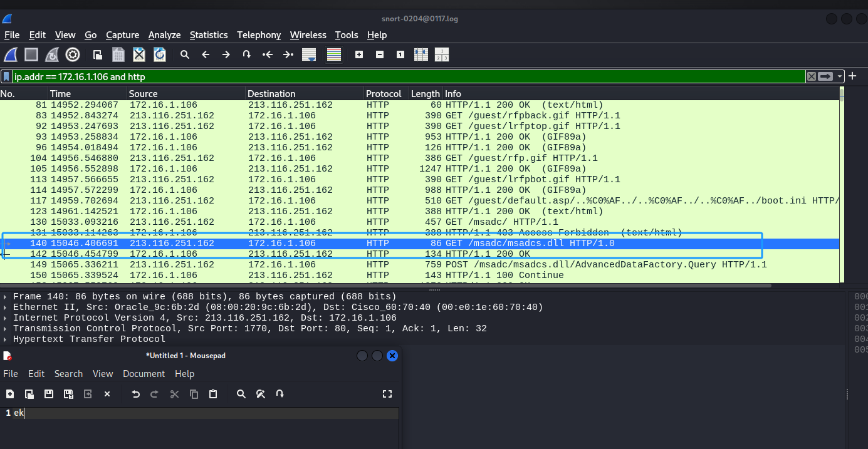Open the Analyze menu

pyautogui.click(x=164, y=35)
